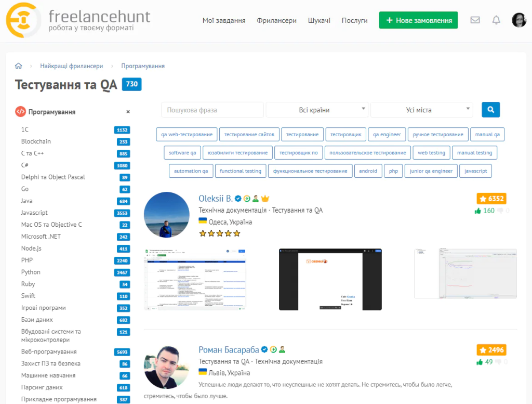The image size is (532, 404).
Task: Click the verified badge beside Роман Басараба
Action: (264, 349)
